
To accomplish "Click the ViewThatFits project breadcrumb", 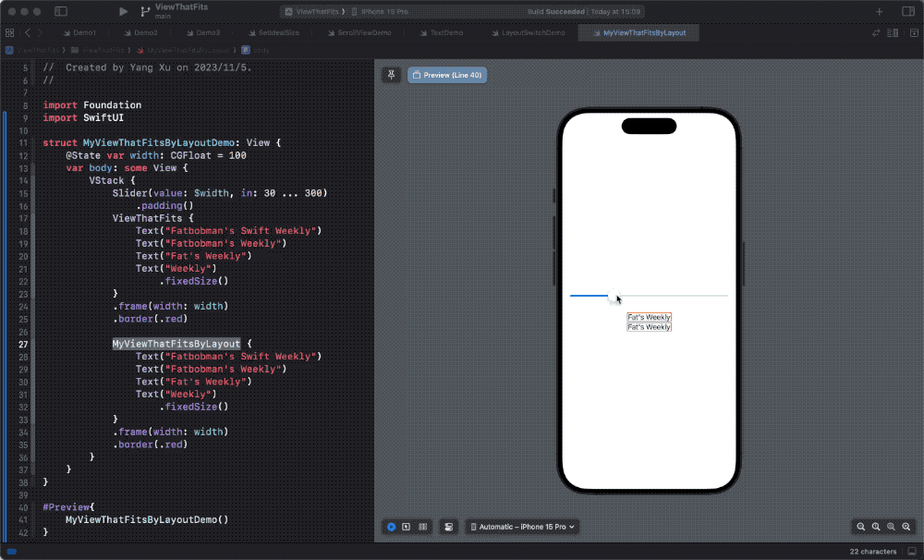I will (x=32, y=50).
